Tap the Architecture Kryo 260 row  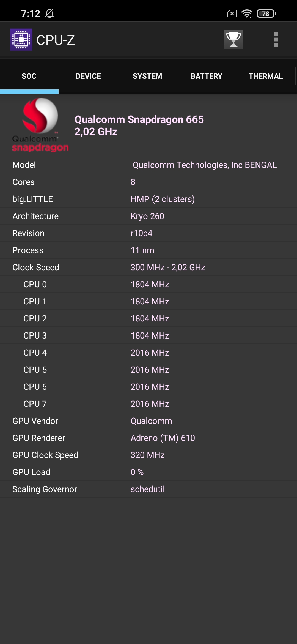148,216
